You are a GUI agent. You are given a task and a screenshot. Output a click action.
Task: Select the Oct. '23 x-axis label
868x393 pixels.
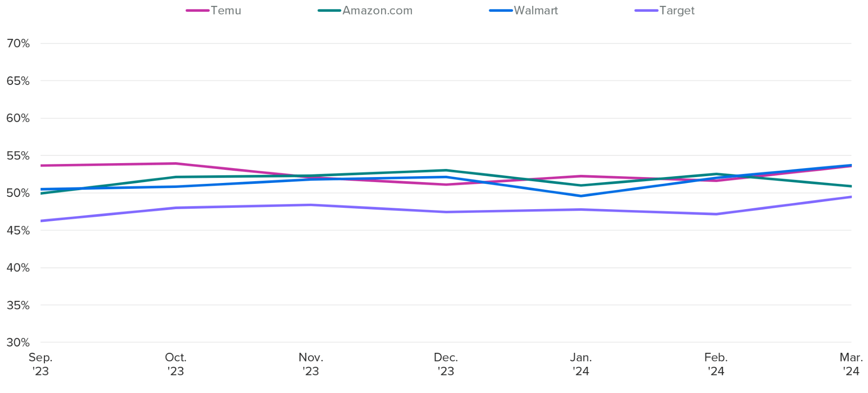[176, 364]
